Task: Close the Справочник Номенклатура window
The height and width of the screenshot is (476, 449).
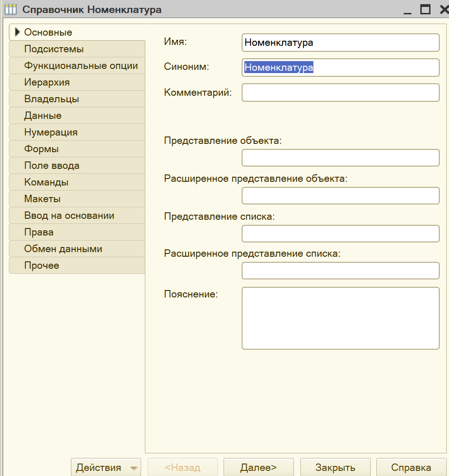Action: 444,9
